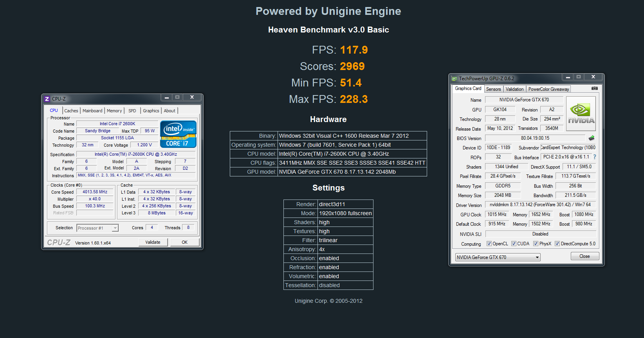644x338 pixels.
Task: Click the Close button in GPU-Z
Action: 584,256
